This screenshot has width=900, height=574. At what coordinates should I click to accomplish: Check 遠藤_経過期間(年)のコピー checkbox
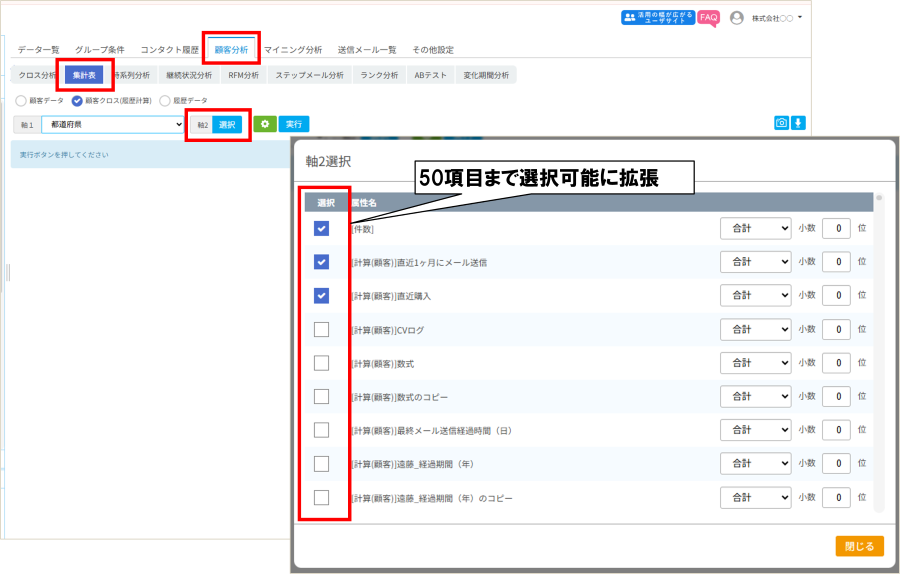[x=321, y=497]
